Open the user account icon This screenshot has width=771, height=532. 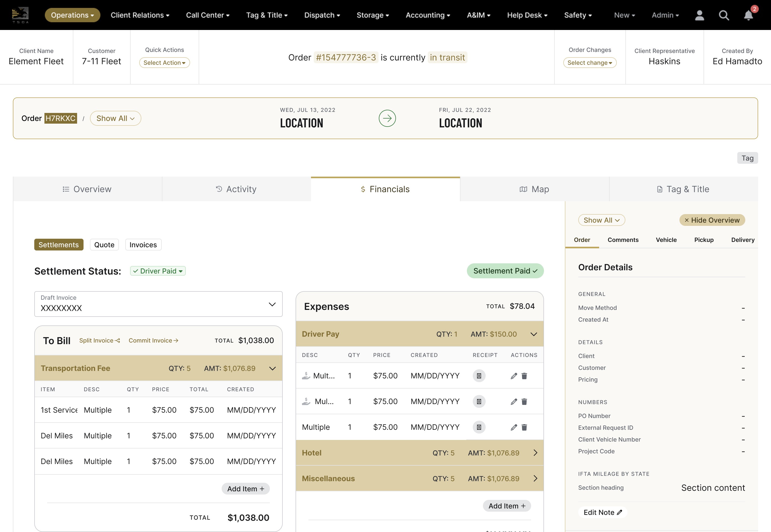click(699, 15)
